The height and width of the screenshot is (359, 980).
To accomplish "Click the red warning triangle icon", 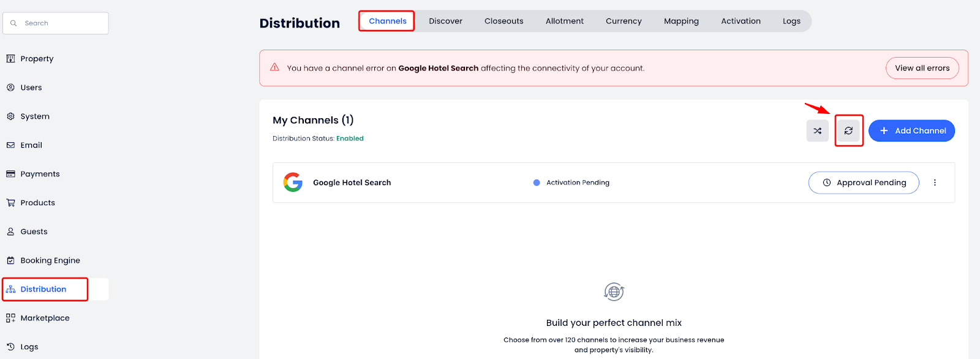I will click(x=274, y=67).
